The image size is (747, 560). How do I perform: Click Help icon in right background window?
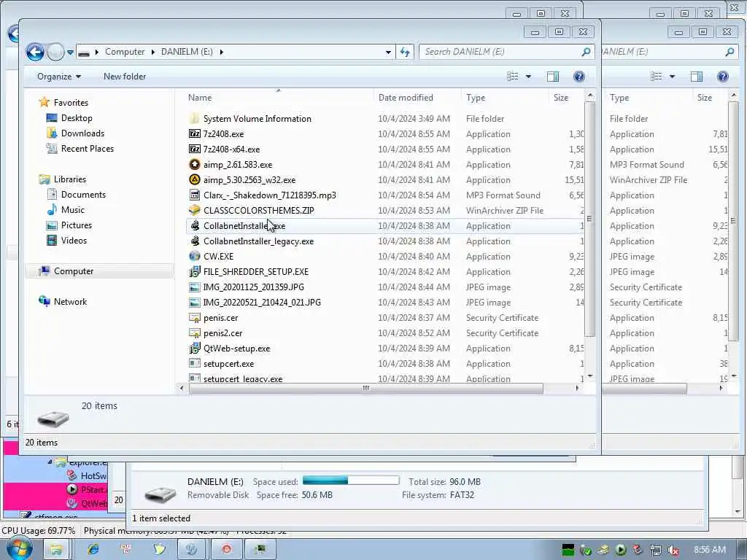tap(722, 77)
